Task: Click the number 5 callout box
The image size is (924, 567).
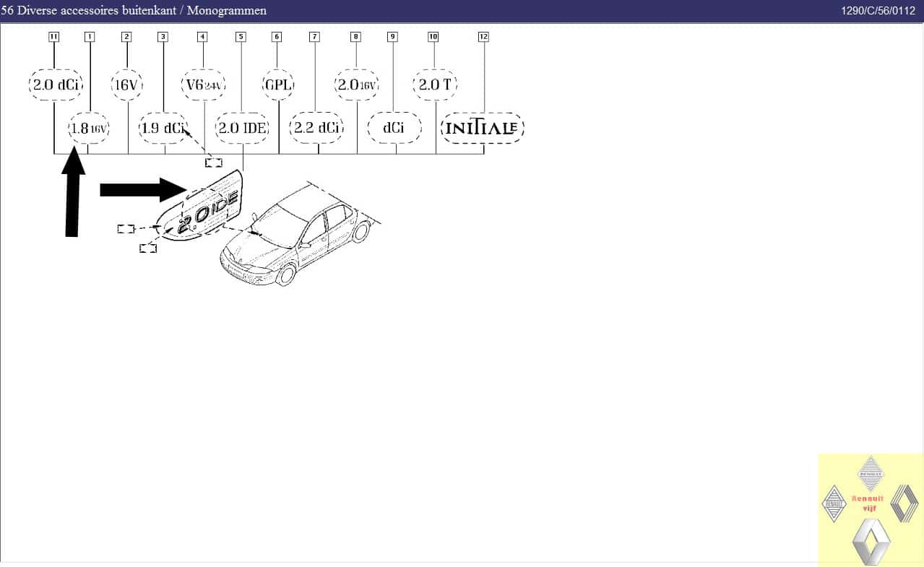Action: point(241,37)
